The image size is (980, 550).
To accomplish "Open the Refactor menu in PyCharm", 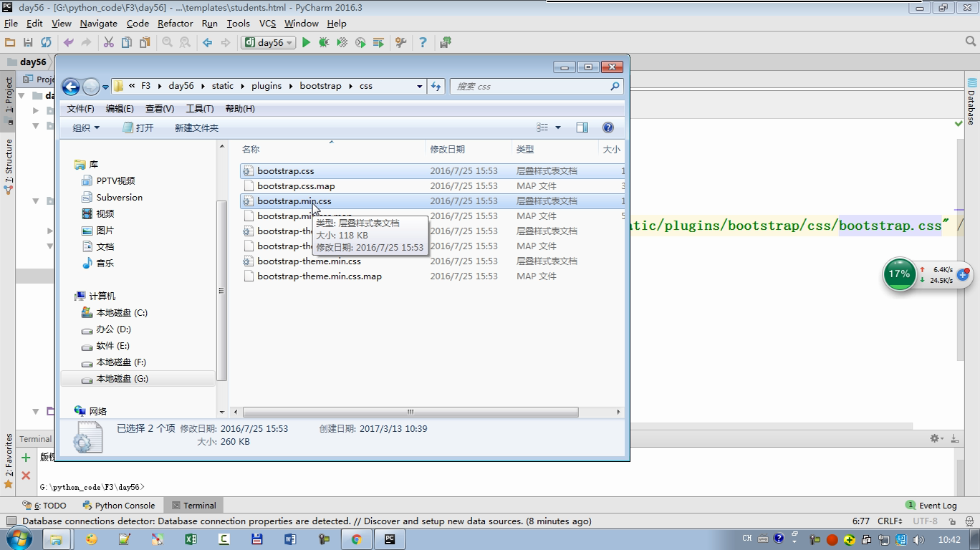I will pos(175,23).
